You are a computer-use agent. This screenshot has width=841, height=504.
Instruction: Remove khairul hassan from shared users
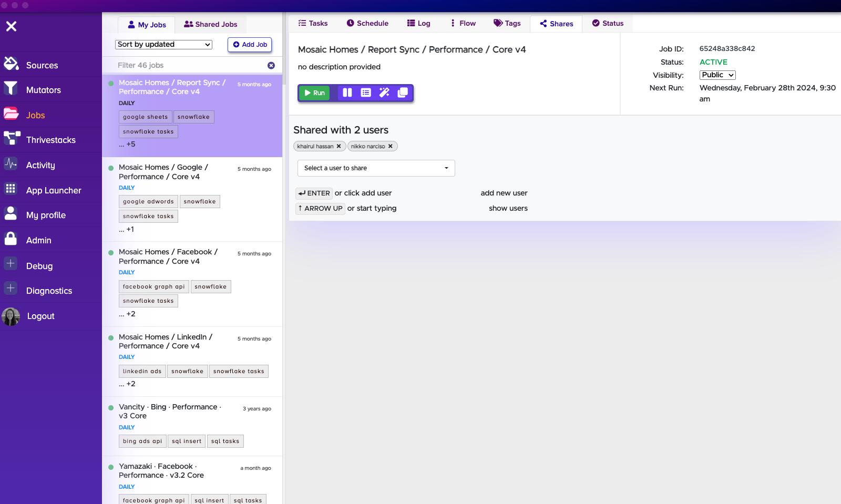point(339,146)
